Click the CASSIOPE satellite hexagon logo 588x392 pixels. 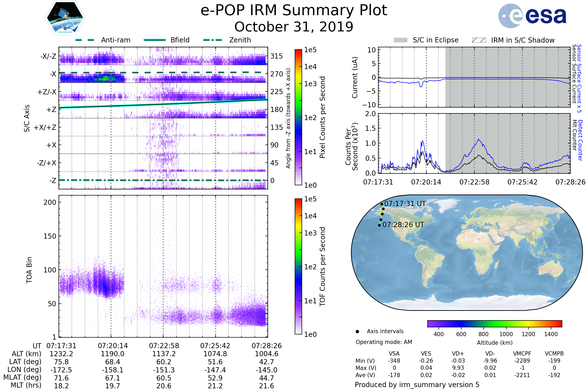(65, 18)
